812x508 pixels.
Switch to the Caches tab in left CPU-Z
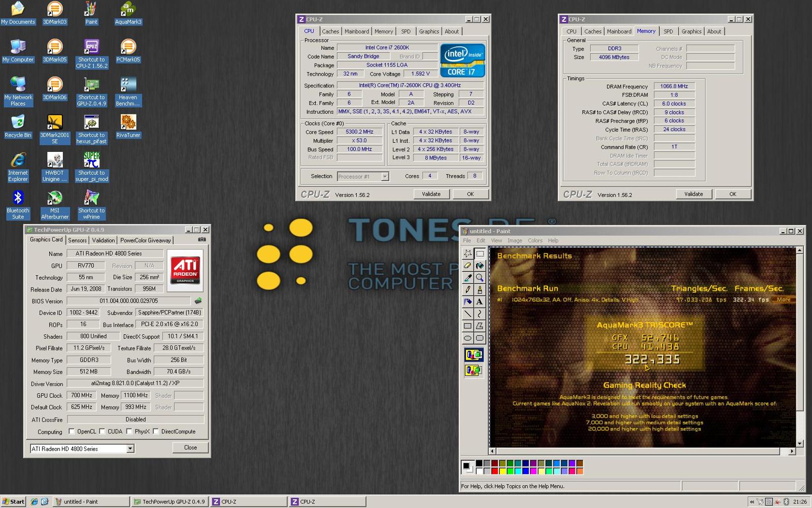click(x=330, y=31)
